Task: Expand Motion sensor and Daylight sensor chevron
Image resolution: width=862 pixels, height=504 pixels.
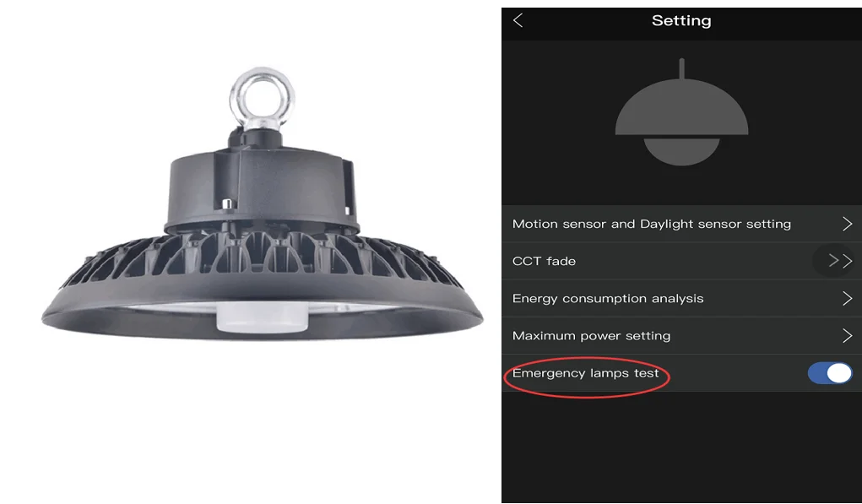Action: click(x=847, y=224)
